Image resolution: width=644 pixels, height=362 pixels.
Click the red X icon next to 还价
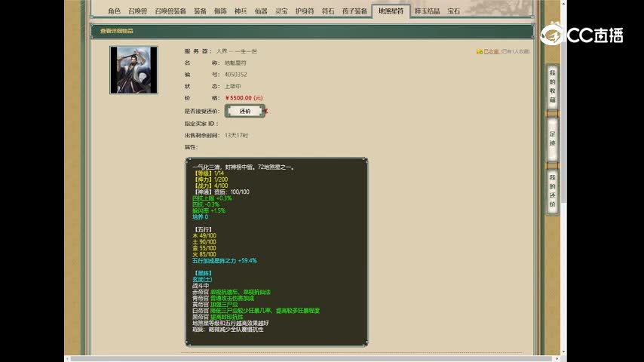coord(266,111)
